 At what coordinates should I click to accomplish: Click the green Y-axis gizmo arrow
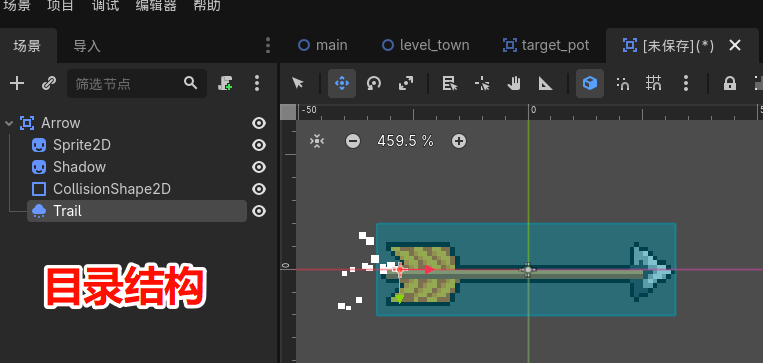click(x=399, y=298)
